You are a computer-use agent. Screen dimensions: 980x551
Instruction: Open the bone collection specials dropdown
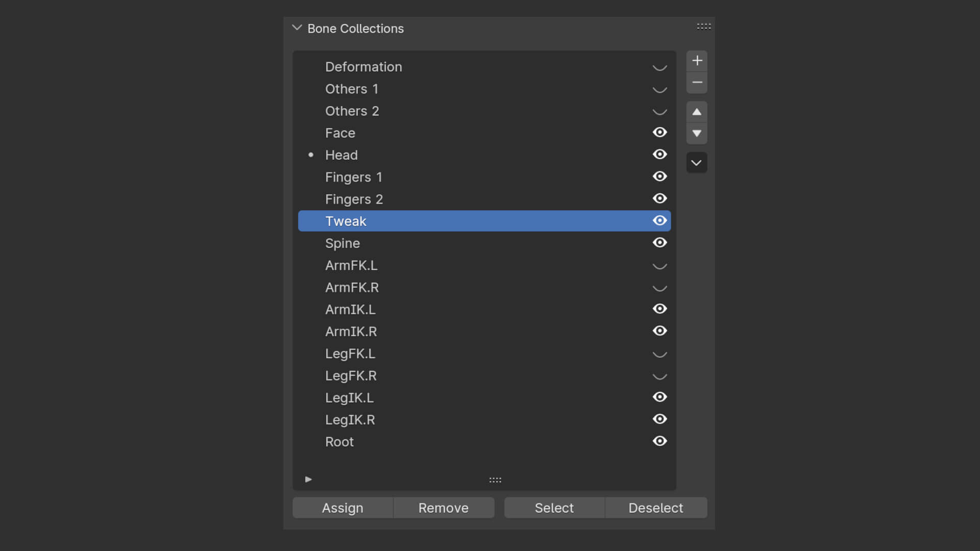697,163
